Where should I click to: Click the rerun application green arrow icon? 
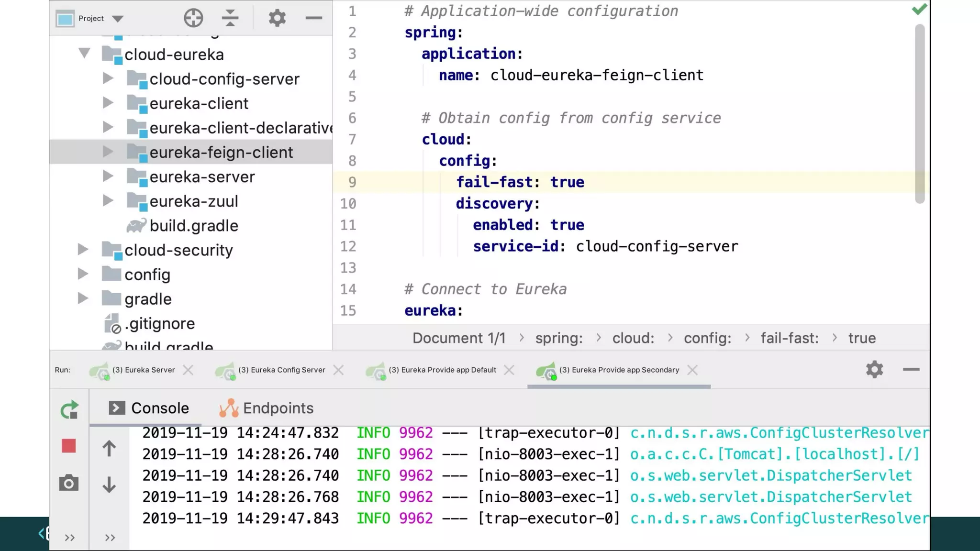click(x=69, y=410)
